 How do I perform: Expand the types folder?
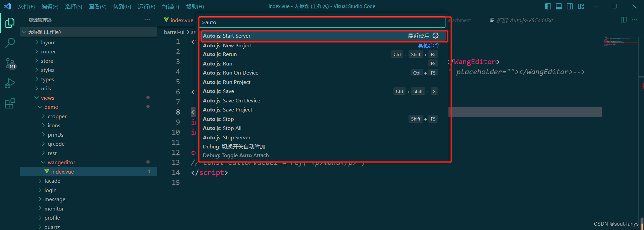[x=89, y=79]
